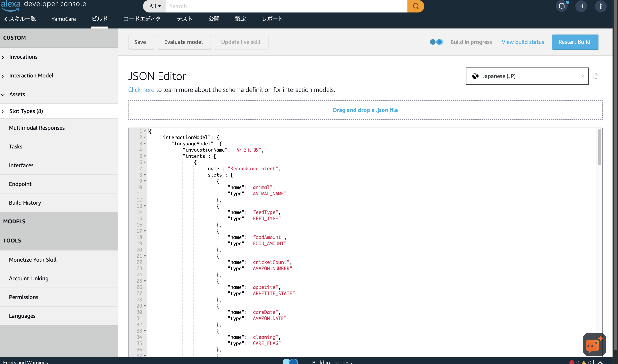Viewport: 618px width, 364px height.
Task: Collapse the slots array at line 8
Action: 145,175
